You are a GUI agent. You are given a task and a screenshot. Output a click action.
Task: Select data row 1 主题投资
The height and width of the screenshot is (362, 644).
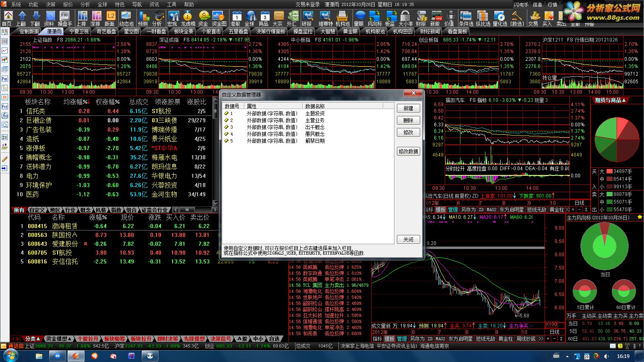[308, 113]
